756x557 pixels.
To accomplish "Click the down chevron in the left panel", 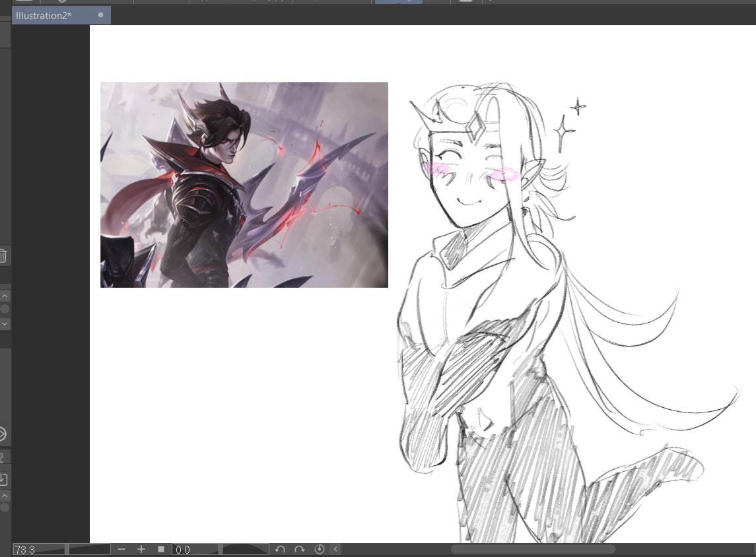I will [x=5, y=324].
